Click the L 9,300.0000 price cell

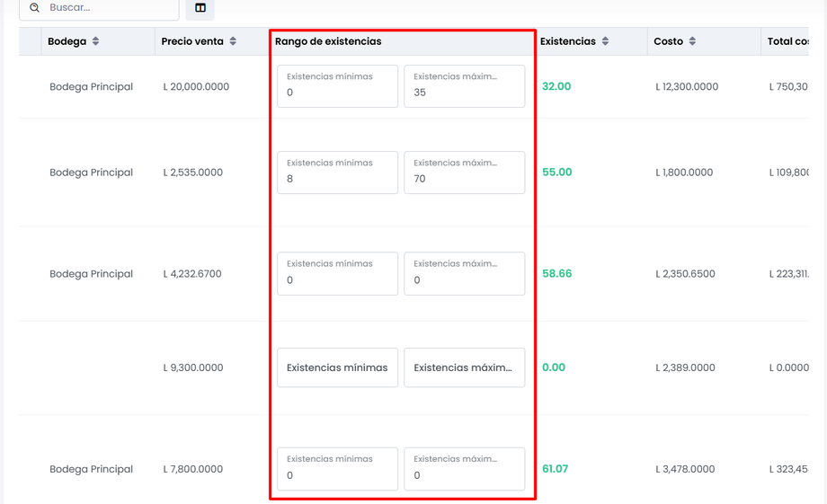[x=193, y=367]
